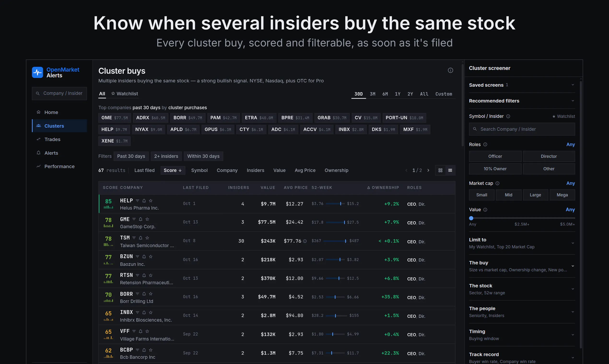Screen dimensions: 609x364
Task: Open the Roles info icon
Action: (485, 144)
